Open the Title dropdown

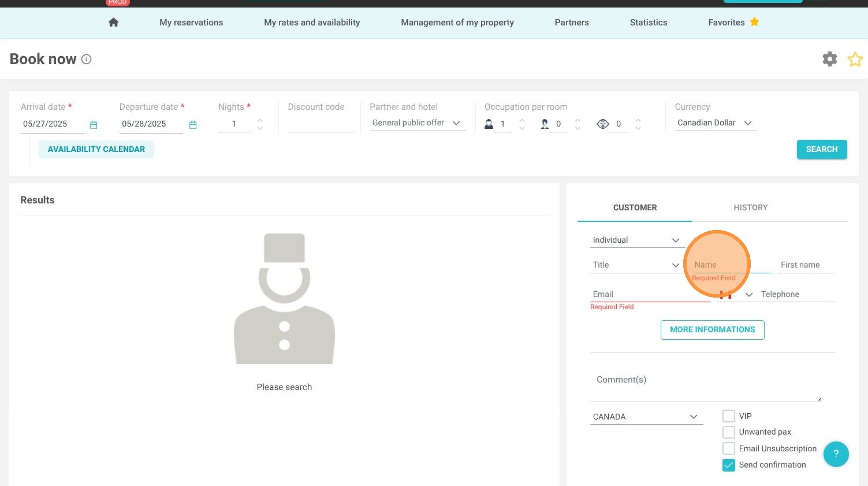coord(638,265)
